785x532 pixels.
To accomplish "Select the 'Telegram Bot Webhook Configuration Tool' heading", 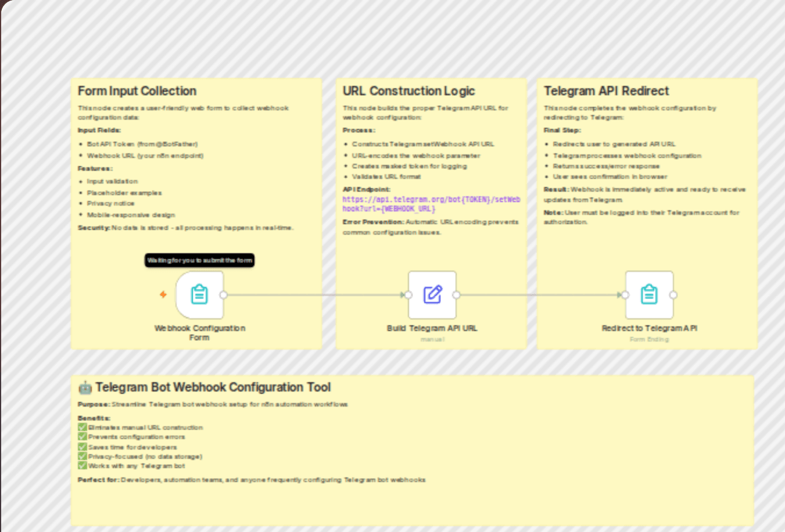I will [x=213, y=387].
